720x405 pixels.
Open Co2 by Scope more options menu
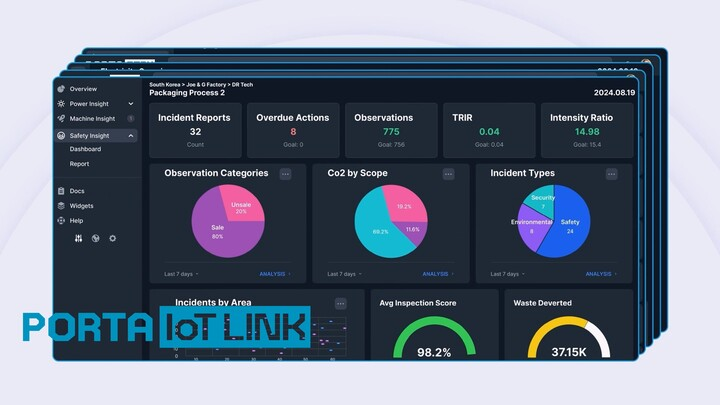449,174
